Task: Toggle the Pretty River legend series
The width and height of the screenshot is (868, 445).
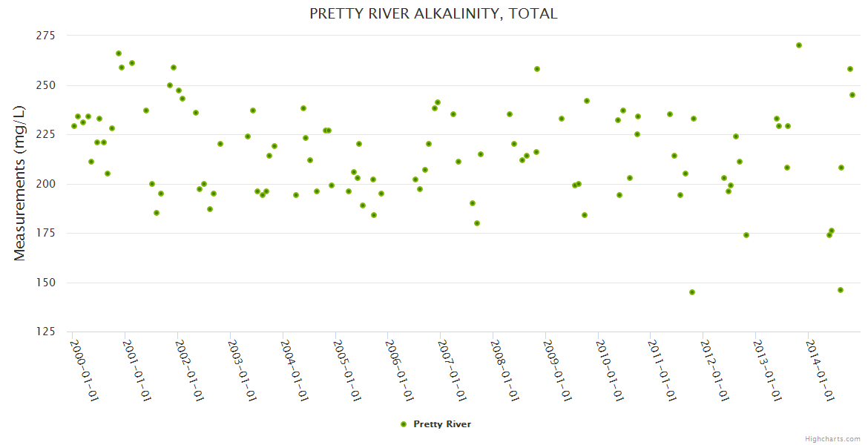Action: coord(442,424)
